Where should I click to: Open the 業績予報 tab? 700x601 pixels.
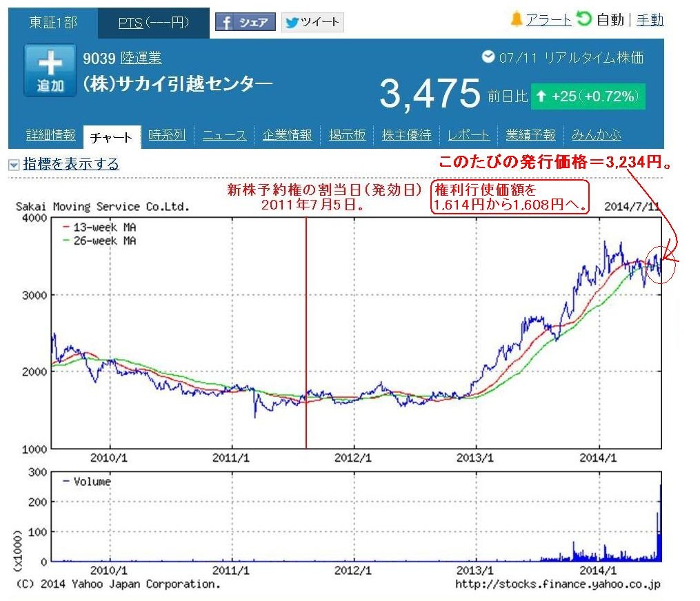(530, 135)
